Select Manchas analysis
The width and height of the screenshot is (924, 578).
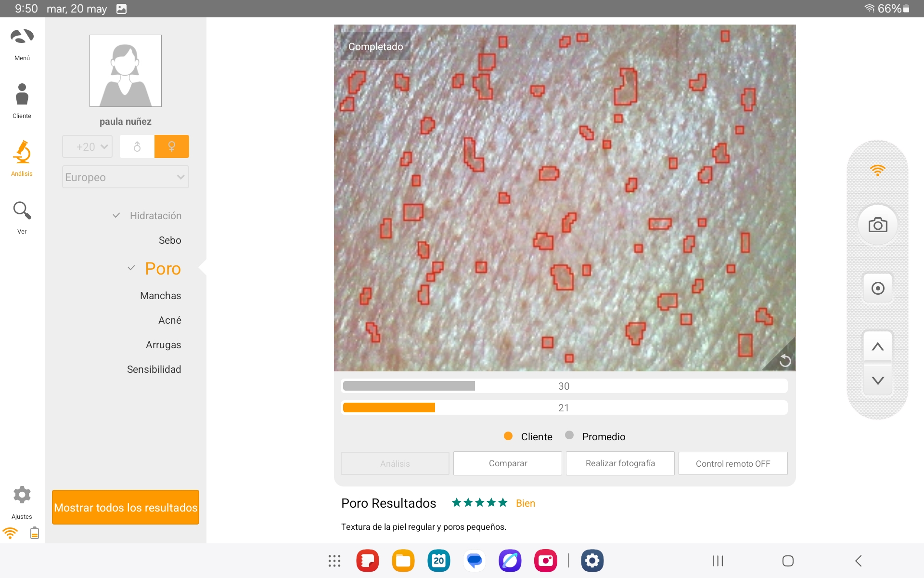160,295
